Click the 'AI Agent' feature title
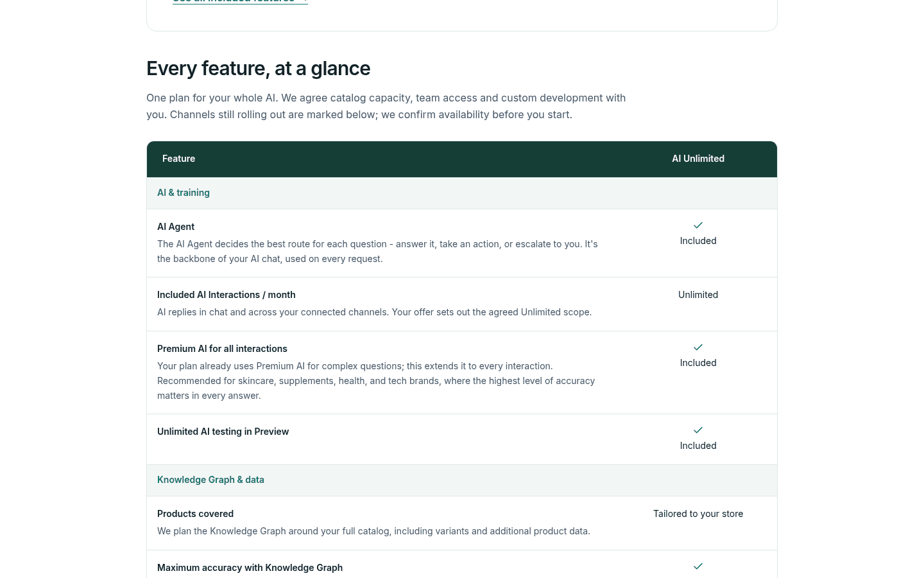This screenshot has height=578, width=924. pyautogui.click(x=176, y=227)
